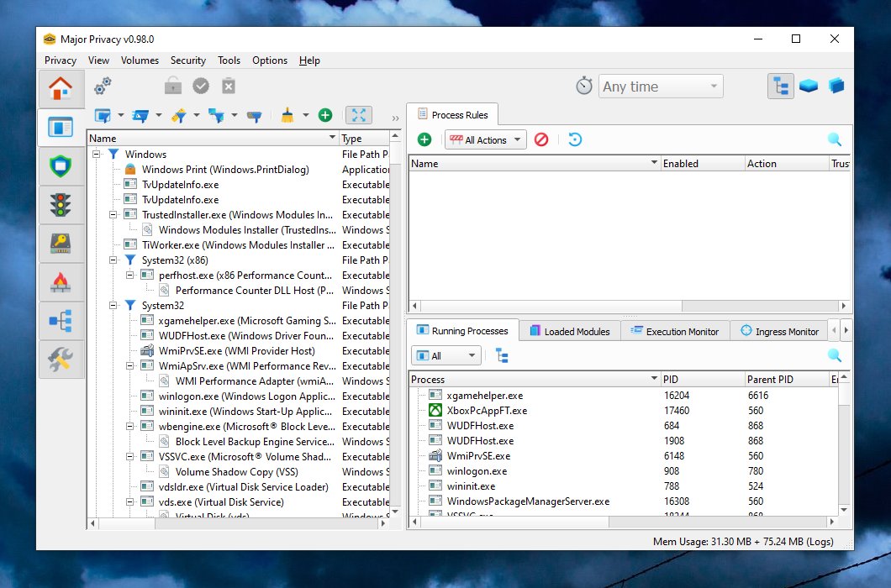The width and height of the screenshot is (891, 588).
Task: Open the green shield sidebar page
Action: 61,165
